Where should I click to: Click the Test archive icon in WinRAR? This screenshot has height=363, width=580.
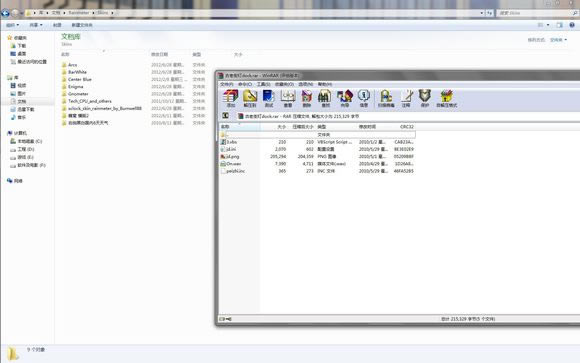coord(269,98)
